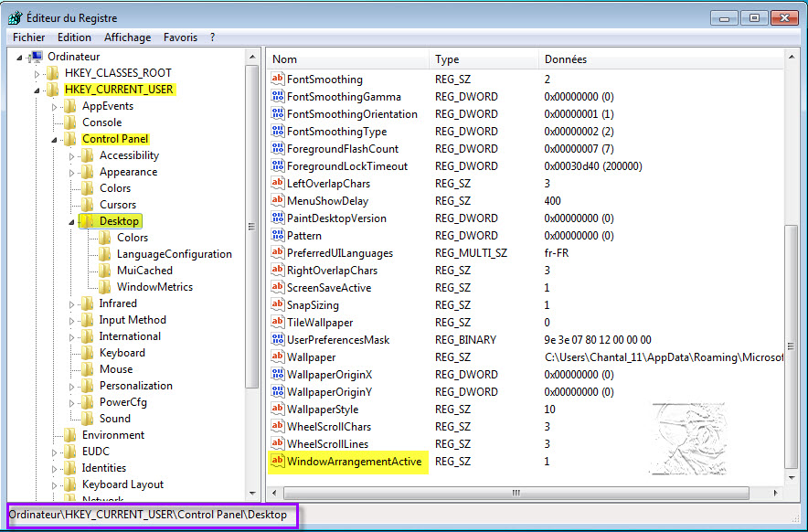808x532 pixels.
Task: Click the Wallpaper string value icon
Action: [278, 356]
